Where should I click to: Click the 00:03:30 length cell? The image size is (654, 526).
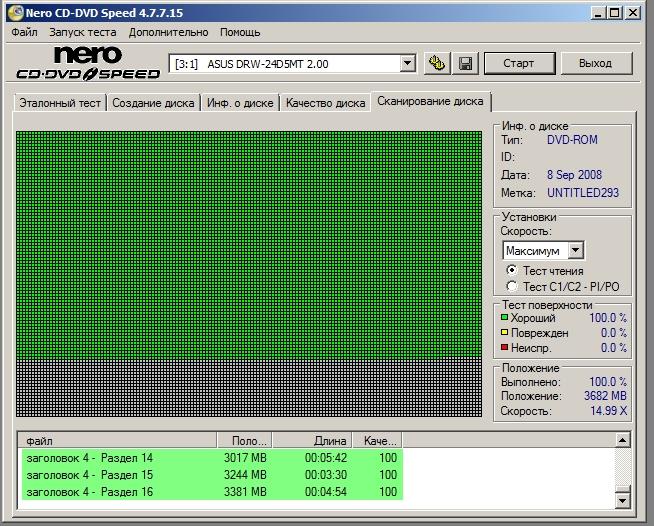pos(326,475)
